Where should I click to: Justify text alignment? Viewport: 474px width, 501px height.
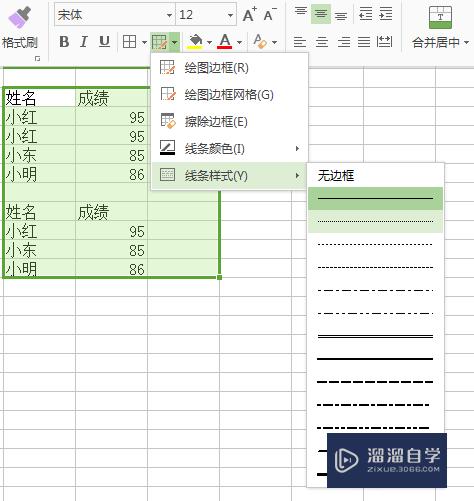pos(364,42)
